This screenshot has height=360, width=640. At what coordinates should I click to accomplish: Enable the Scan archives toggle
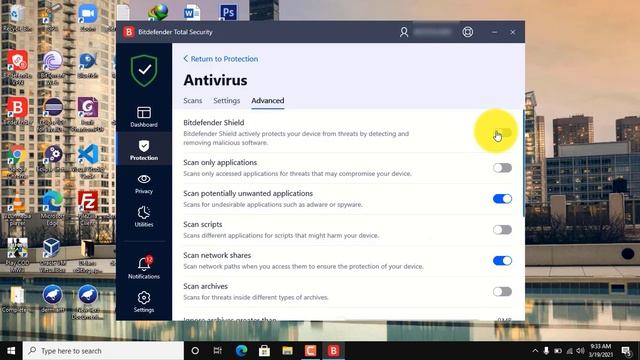point(502,291)
